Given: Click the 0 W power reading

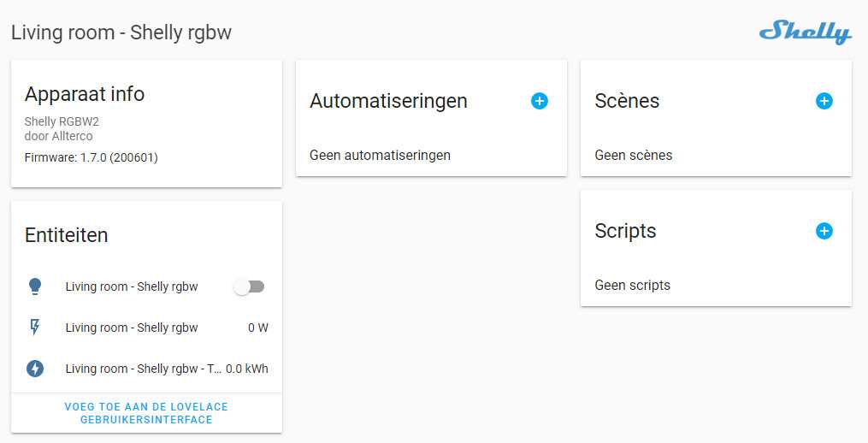Looking at the screenshot, I should [257, 328].
